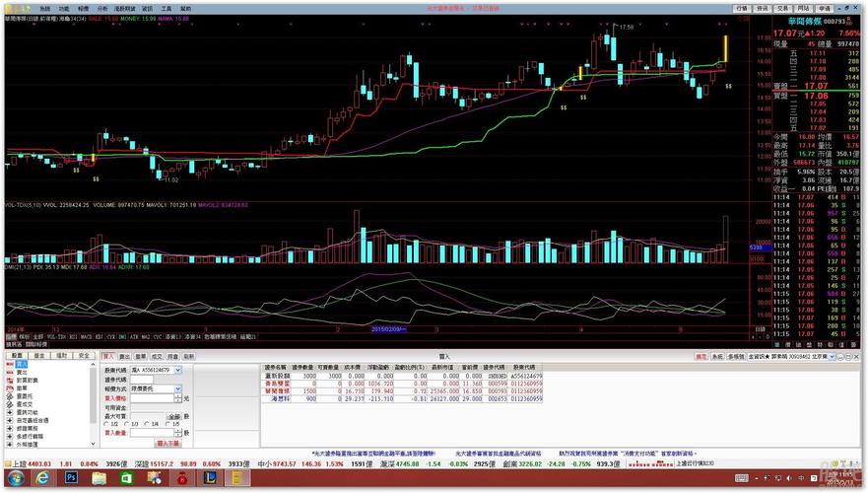Expand the 自定義組合通 tree node
868x493 pixels.
pos(10,420)
